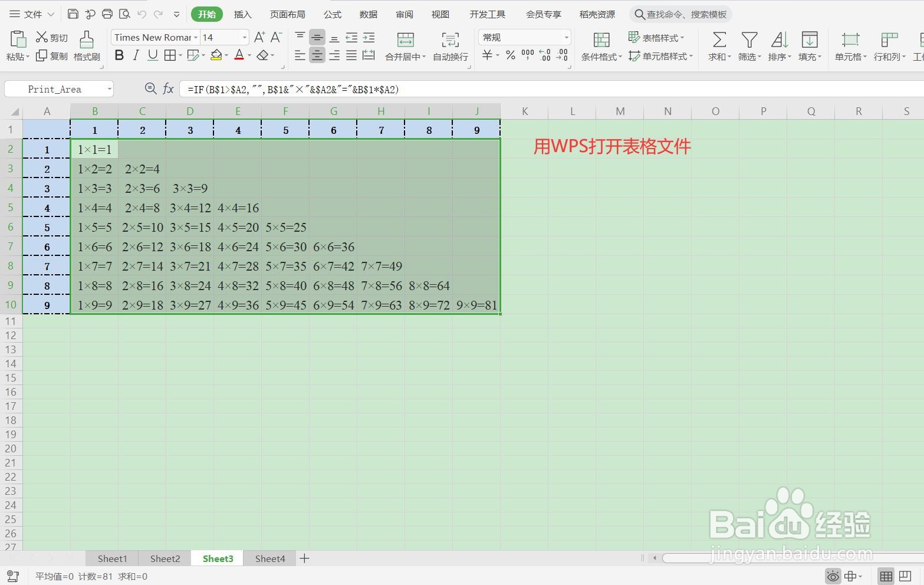924x585 pixels.
Task: Expand the fill color dropdown arrow
Action: (x=226, y=55)
